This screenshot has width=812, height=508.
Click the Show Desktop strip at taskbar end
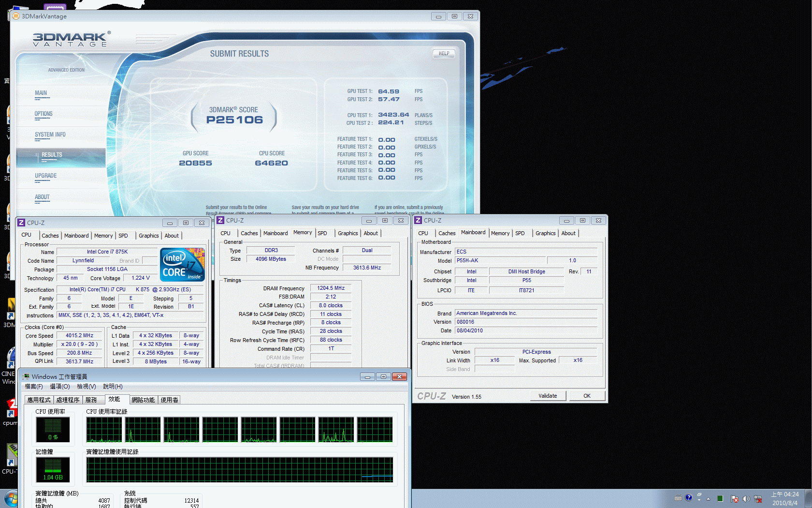coord(809,498)
